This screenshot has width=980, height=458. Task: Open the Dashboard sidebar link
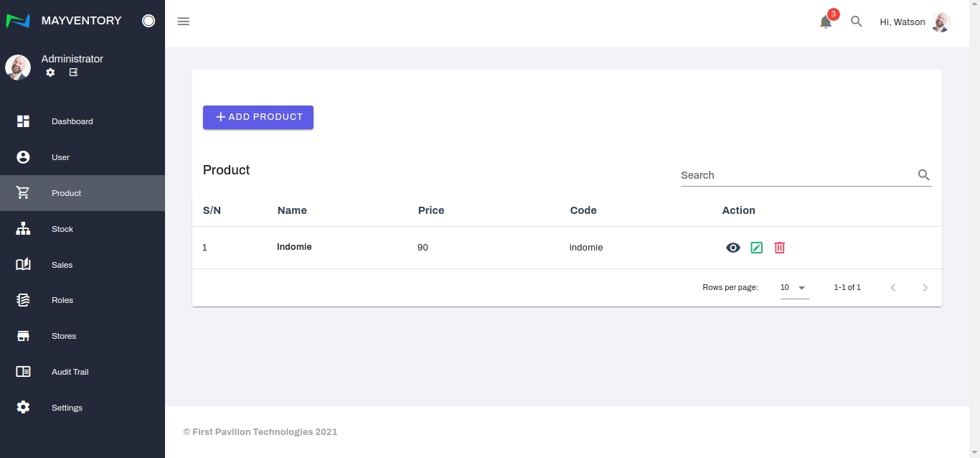point(72,121)
